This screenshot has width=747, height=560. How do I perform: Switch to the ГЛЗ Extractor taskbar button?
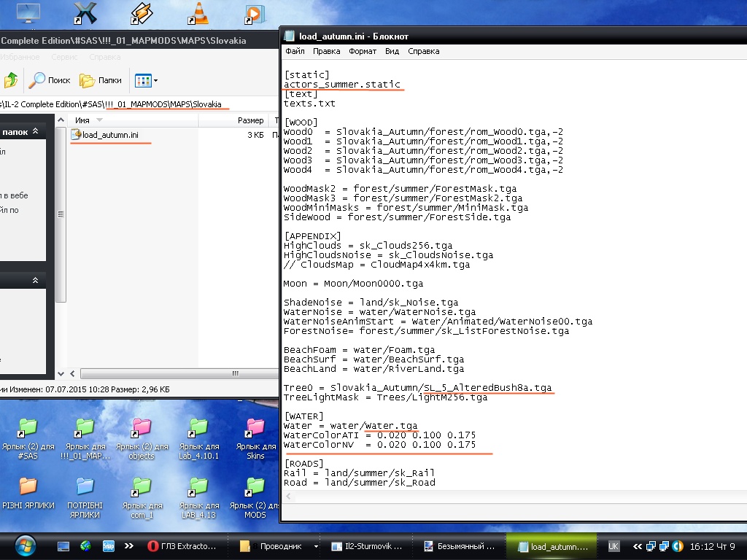point(182,545)
